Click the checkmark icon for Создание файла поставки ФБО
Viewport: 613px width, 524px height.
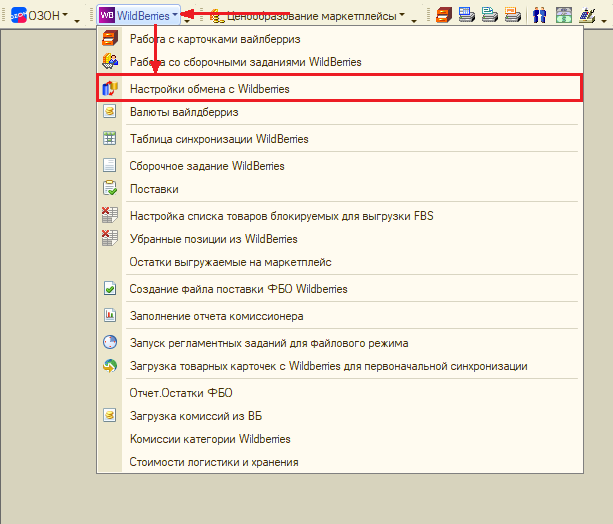click(110, 289)
